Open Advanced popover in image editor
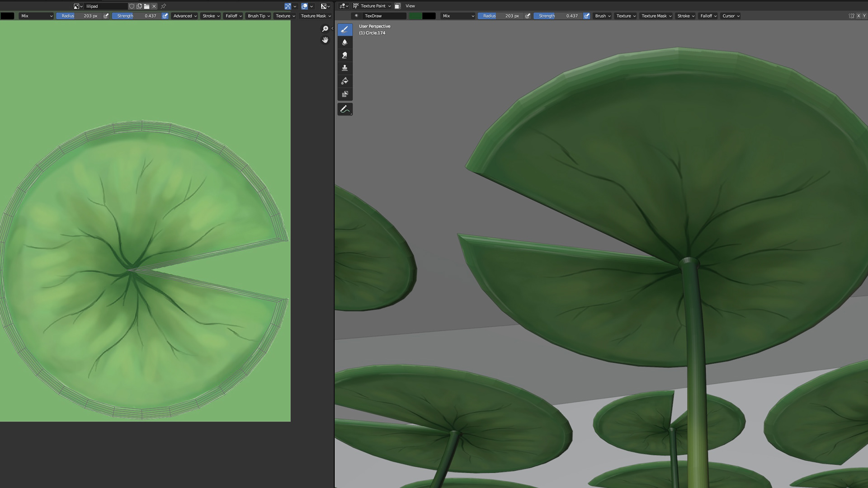 (185, 16)
